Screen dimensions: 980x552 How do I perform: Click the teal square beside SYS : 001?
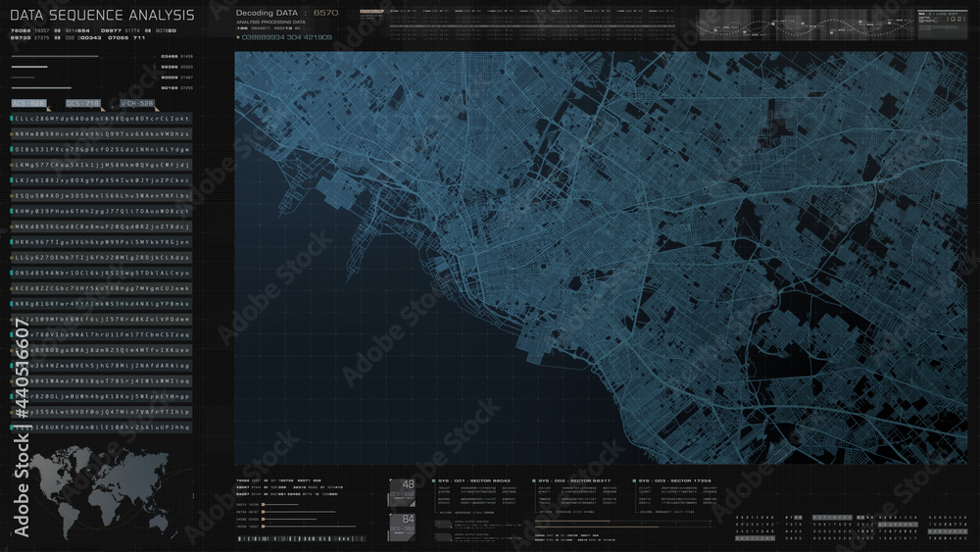(433, 480)
